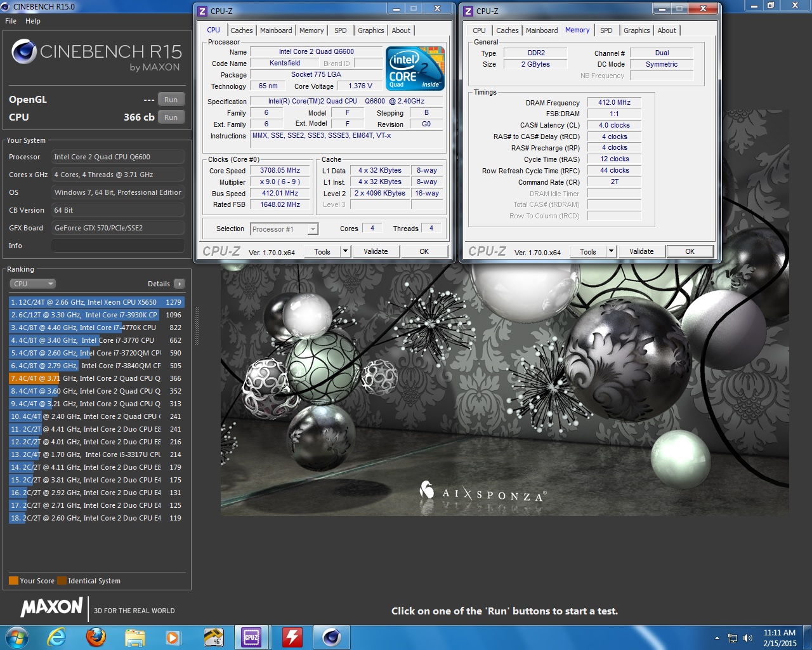This screenshot has width=812, height=650.
Task: Click Core Speed value 3708.05 MHz
Action: (280, 171)
